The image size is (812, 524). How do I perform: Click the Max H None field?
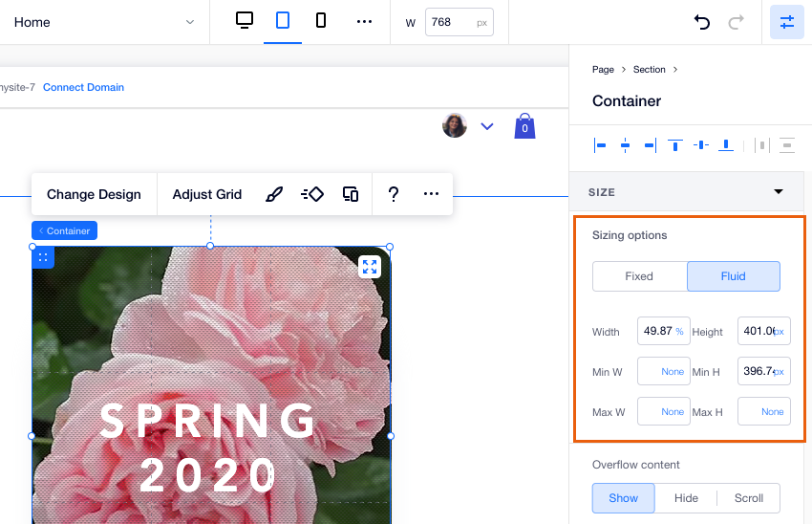pyautogui.click(x=764, y=411)
